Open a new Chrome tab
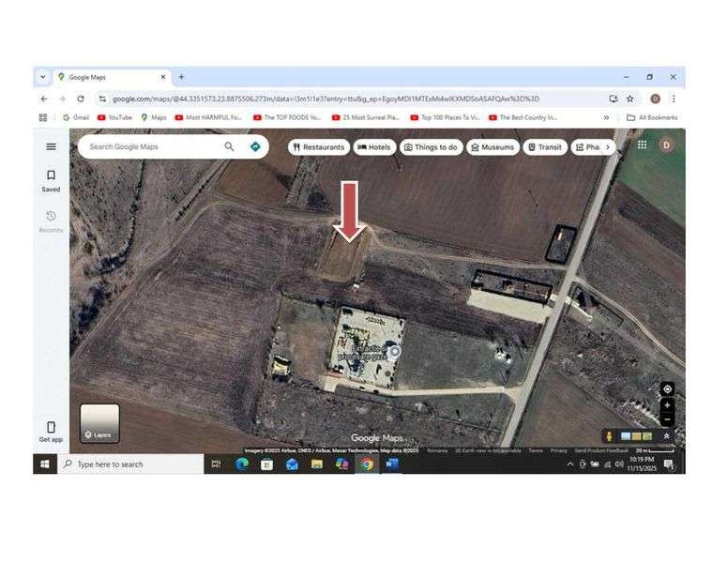The width and height of the screenshot is (728, 563). tap(182, 77)
